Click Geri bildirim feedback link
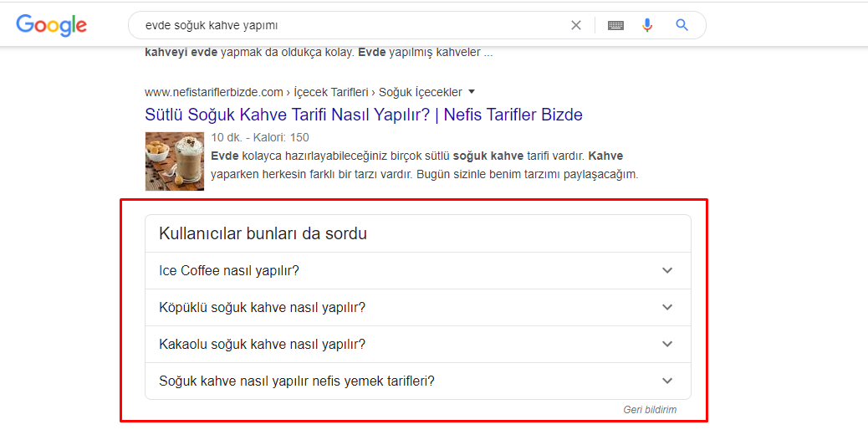This screenshot has width=868, height=435. (650, 410)
